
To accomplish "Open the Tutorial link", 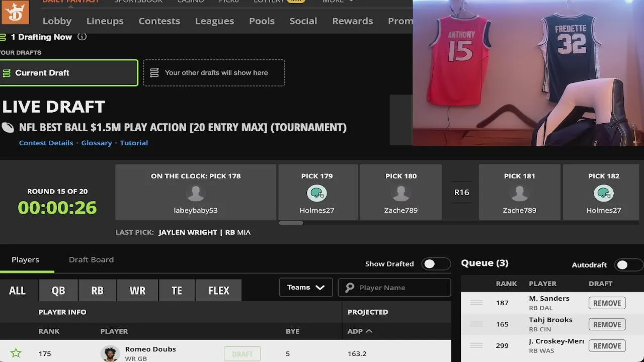I will (x=134, y=143).
